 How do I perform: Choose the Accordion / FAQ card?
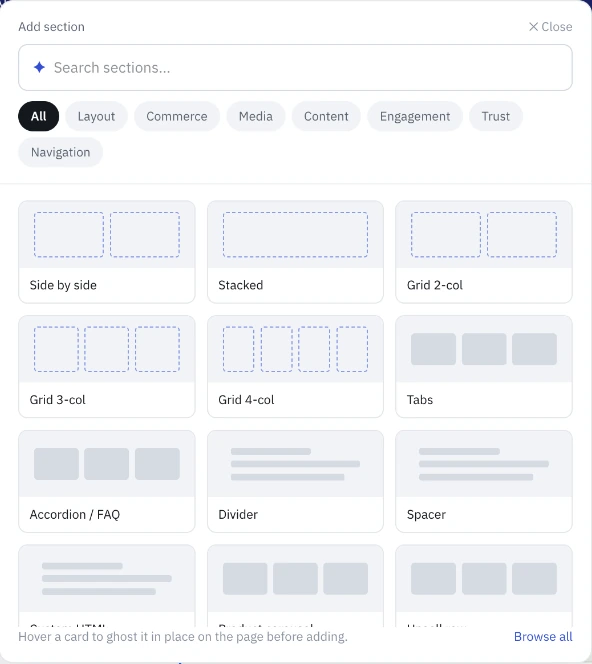coord(107,481)
